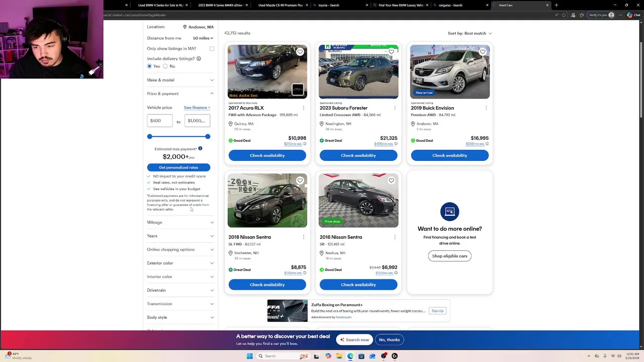Save the 2018 Nissan Sentra with heart icon
The image size is (644, 362).
(300, 180)
